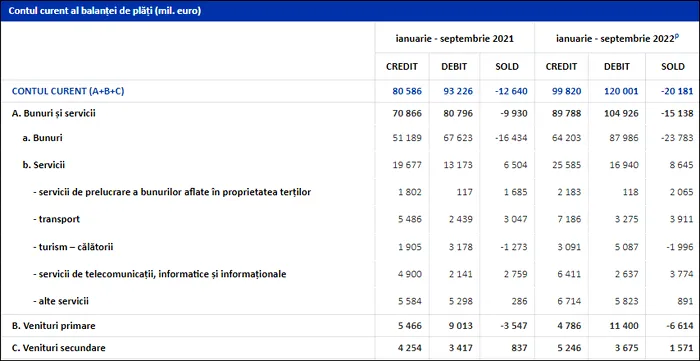Select the 2022 goods and services balance '-15 138'
Image resolution: width=700 pixels, height=361 pixels.
676,113
